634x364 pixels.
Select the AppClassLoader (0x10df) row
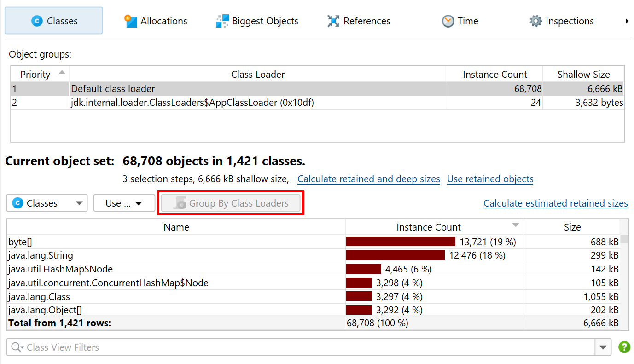pos(318,103)
